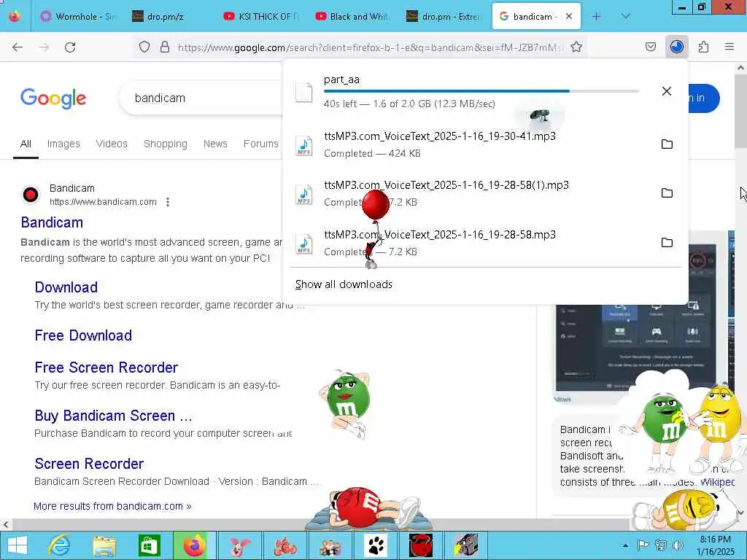Open tracking protection shield icon
This screenshot has width=747, height=560.
tap(144, 47)
